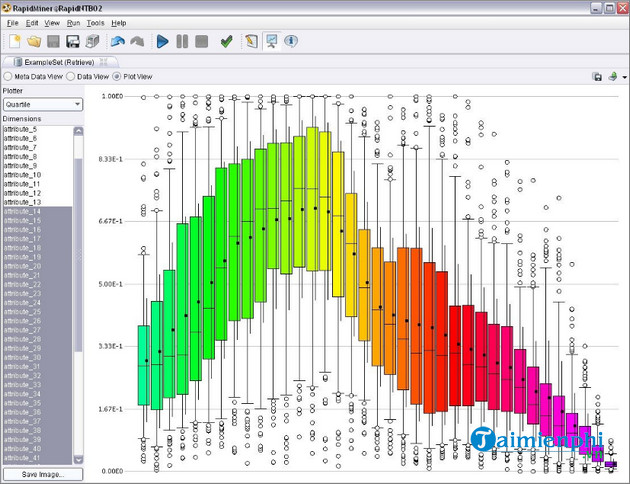Click highlighted attribute_20 in the list
Image resolution: width=630 pixels, height=484 pixels.
pos(37,266)
